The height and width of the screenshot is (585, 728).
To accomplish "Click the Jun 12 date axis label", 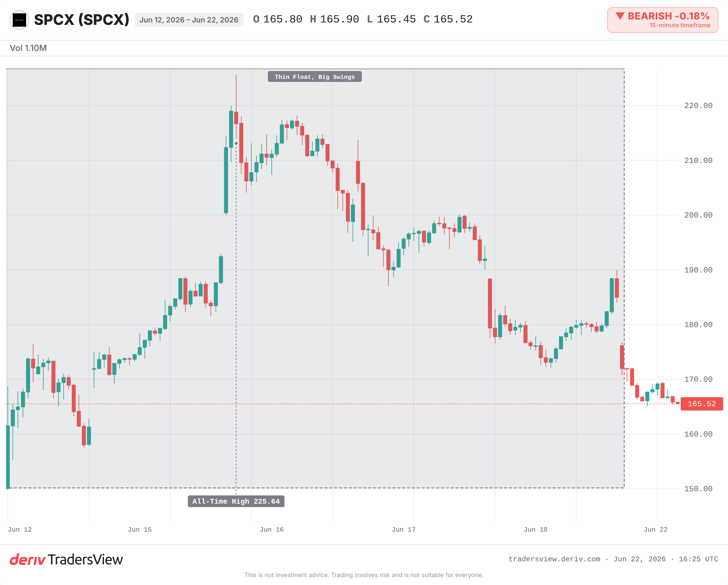I will click(x=20, y=529).
